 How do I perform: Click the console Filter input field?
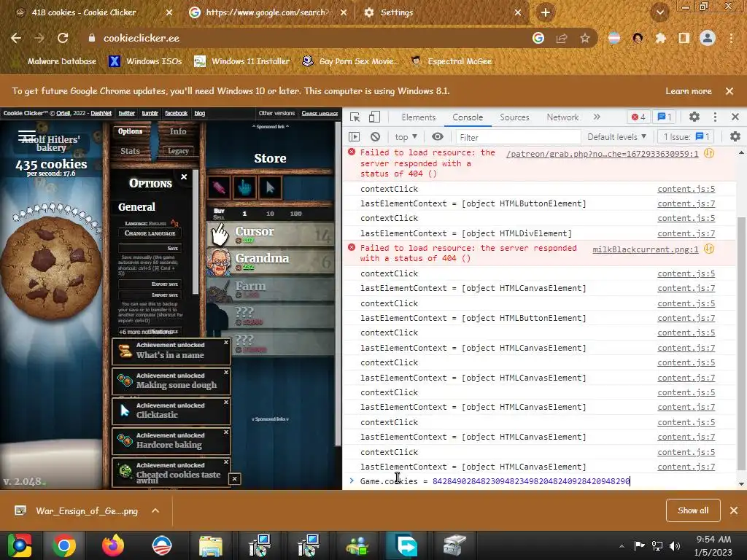pyautogui.click(x=518, y=137)
